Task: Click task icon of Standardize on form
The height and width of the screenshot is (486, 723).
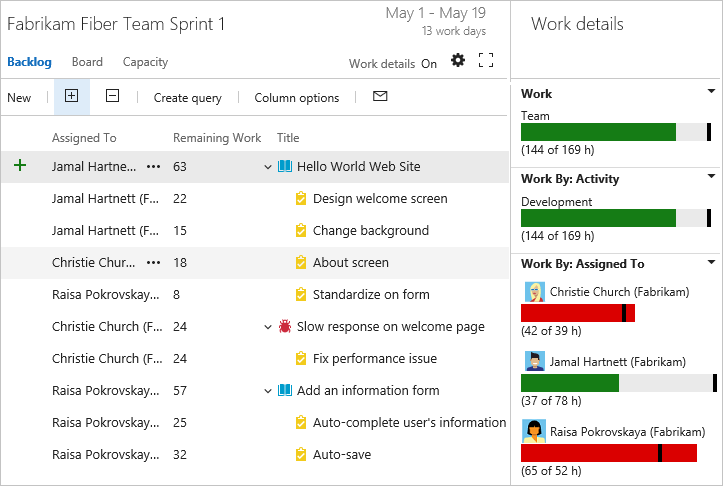Action: tap(301, 294)
